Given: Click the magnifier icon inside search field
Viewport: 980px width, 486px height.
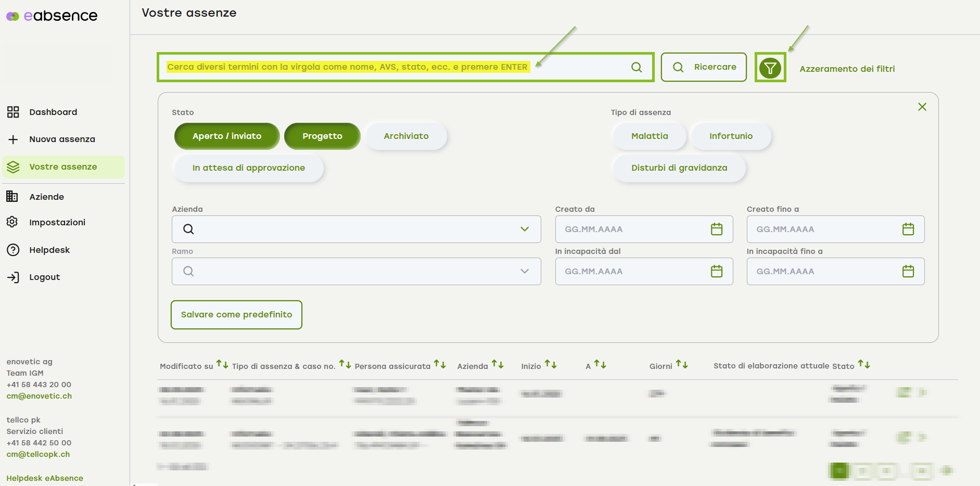Looking at the screenshot, I should [x=636, y=67].
